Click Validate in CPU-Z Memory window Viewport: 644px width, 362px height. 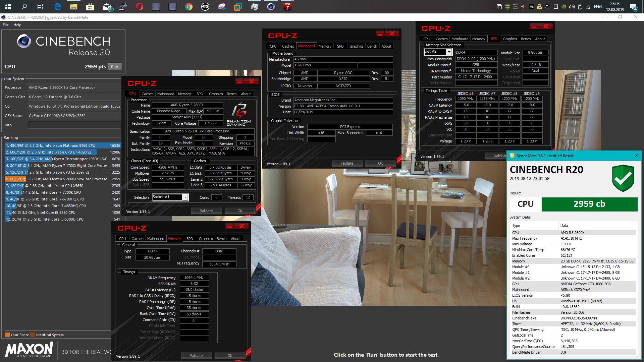point(196,356)
